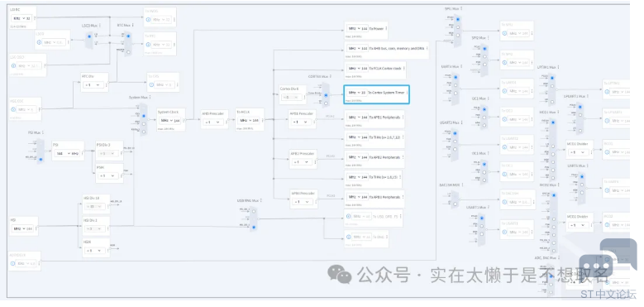Click the info icon in the HSE OSC box
Image resolution: width=644 pixels, height=307 pixels.
tap(13, 110)
